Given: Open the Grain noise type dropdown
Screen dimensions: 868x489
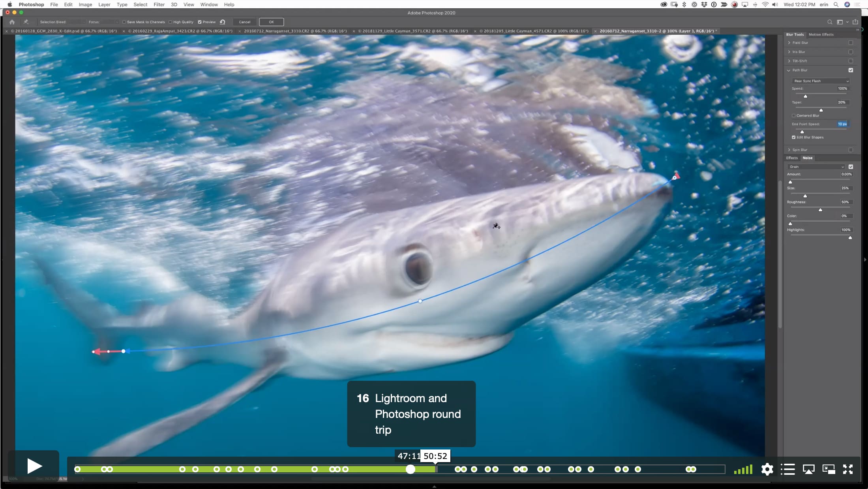Looking at the screenshot, I should point(816,167).
